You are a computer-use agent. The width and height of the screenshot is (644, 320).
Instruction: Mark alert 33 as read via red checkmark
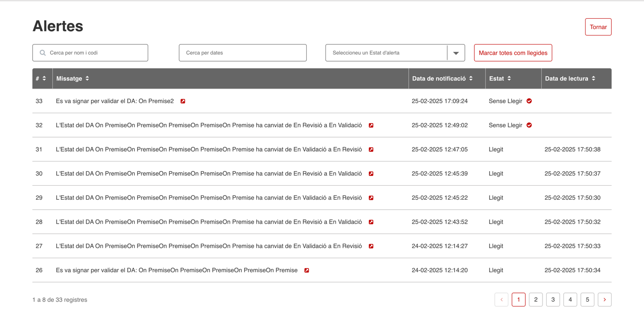point(528,101)
